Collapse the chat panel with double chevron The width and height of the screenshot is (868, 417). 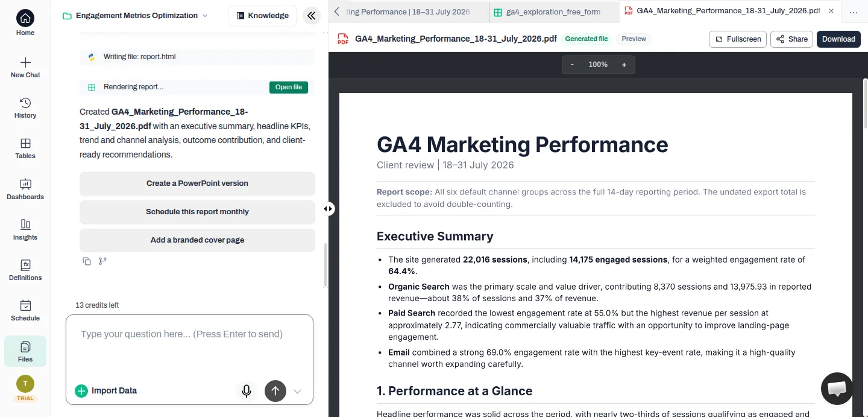click(311, 16)
